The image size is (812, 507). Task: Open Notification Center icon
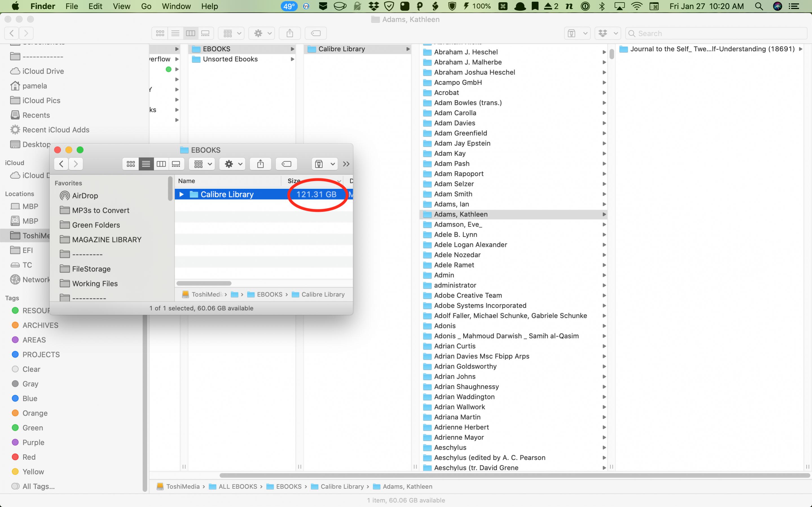coord(794,6)
